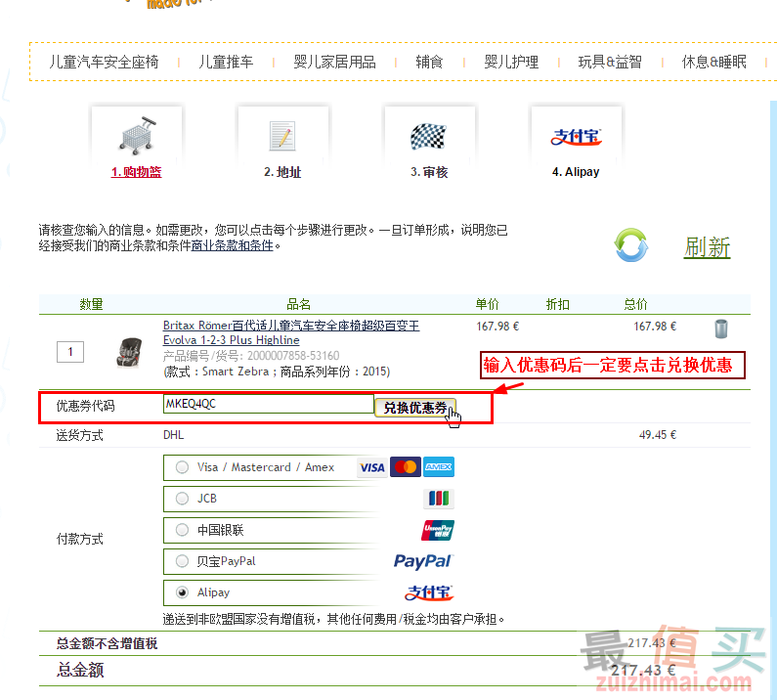The height and width of the screenshot is (700, 777).
Task: Click product number 2000007858-53160 text
Action: point(293,356)
